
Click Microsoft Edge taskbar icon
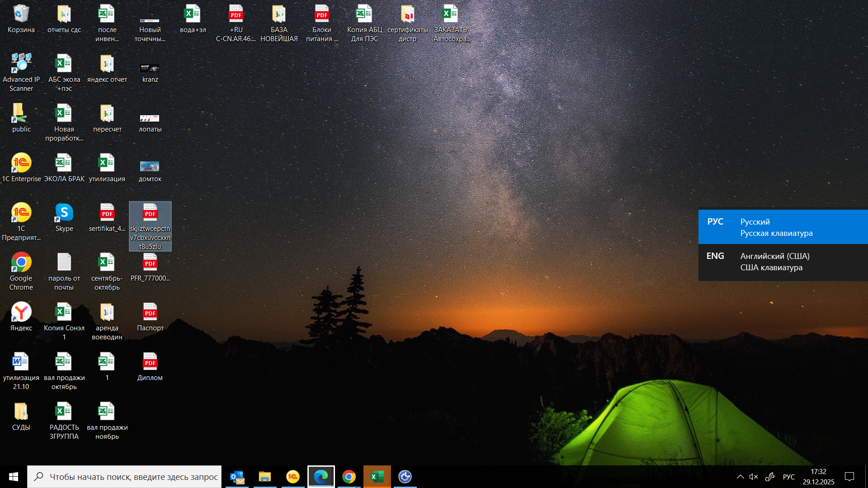pos(321,477)
